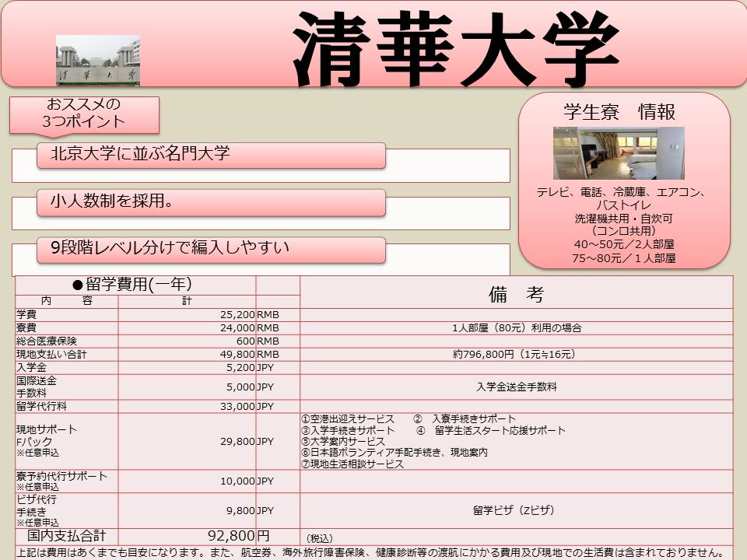Click the 国際送金手数料 row label
Screen dimensions: 747x560
point(37,387)
